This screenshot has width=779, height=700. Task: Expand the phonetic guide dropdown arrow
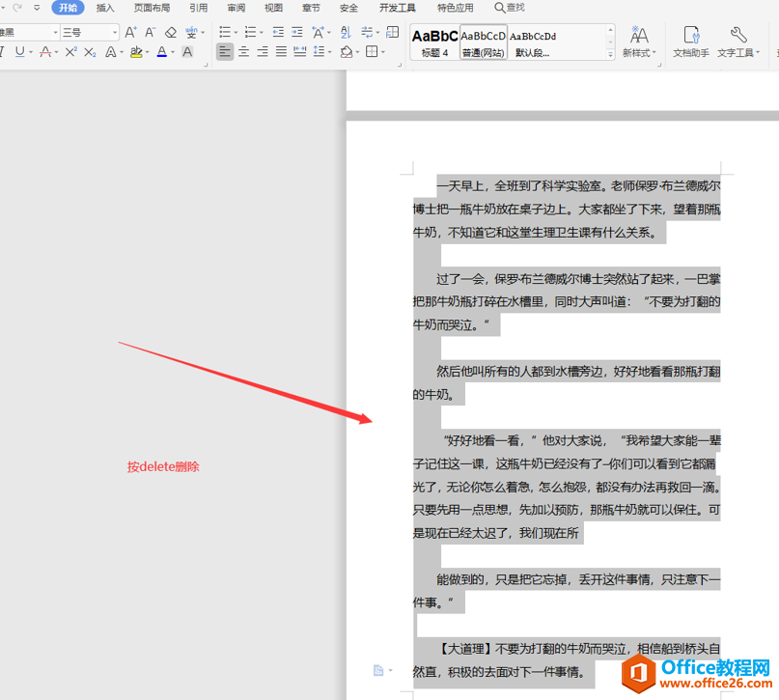[203, 33]
